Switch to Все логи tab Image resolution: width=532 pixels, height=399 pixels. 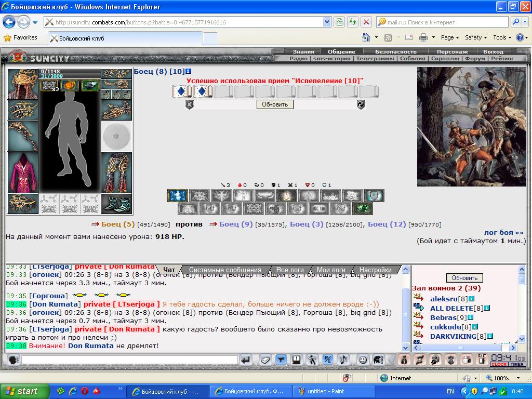click(x=290, y=270)
